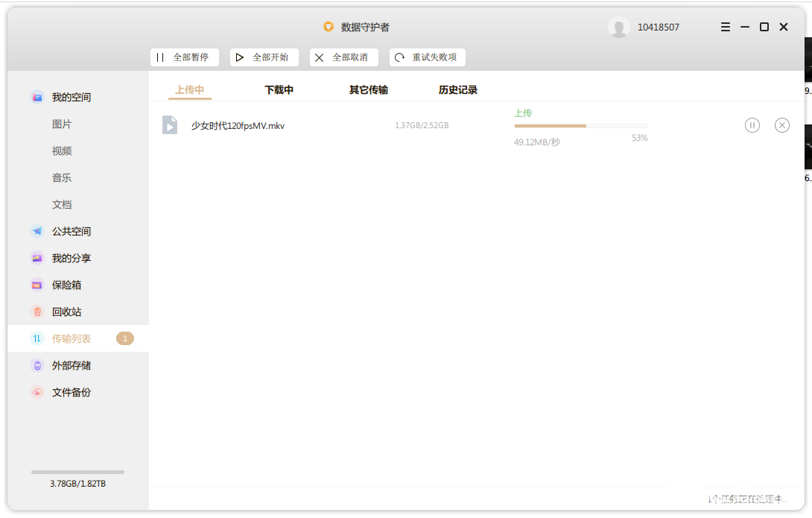Switch to the 其它传输 tab

coord(368,89)
